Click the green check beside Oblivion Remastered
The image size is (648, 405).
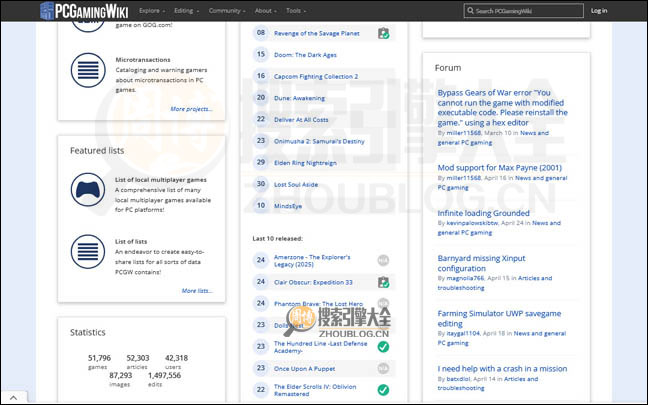coord(383,390)
